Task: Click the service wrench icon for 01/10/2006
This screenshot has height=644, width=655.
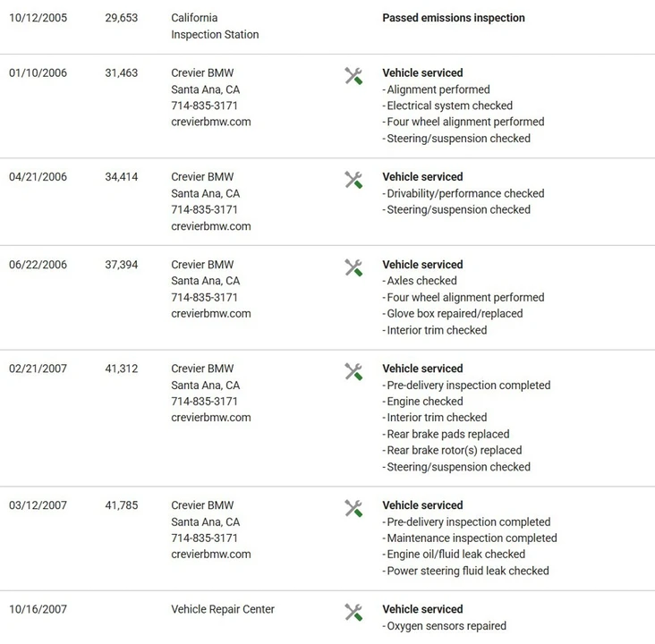Action: coord(353,76)
